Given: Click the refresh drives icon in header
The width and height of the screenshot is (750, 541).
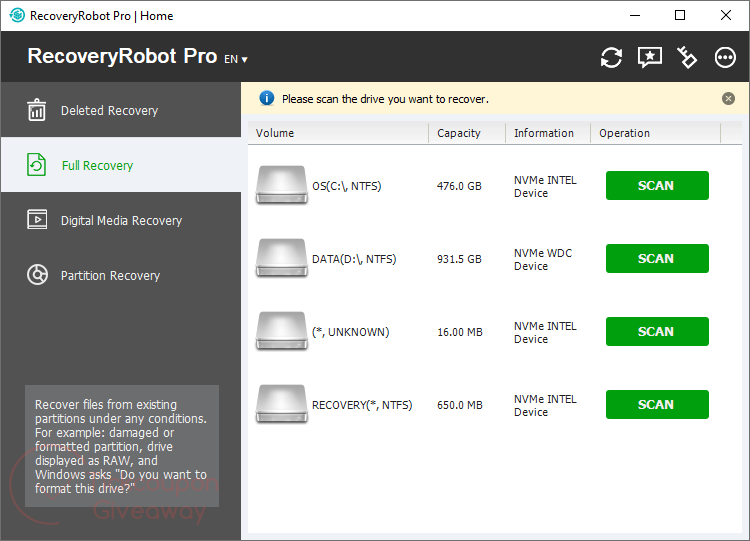Looking at the screenshot, I should (x=611, y=58).
